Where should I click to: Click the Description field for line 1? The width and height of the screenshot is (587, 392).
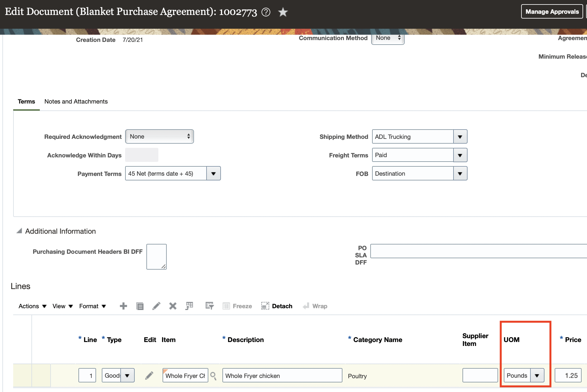click(x=282, y=376)
